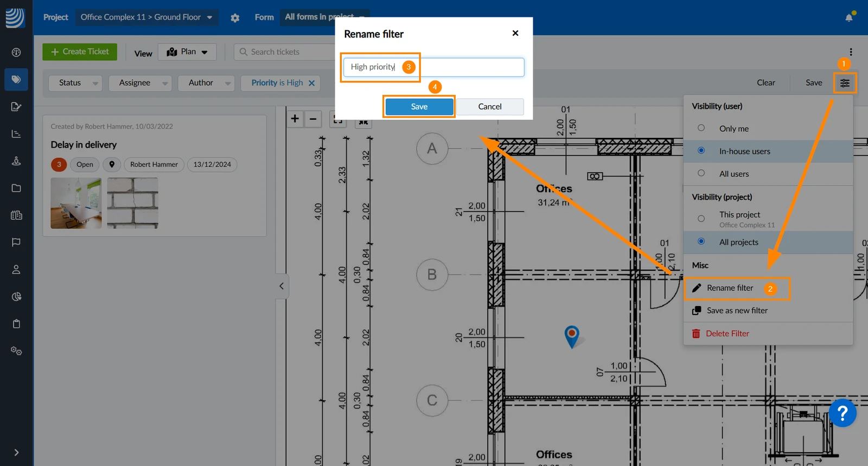
Task: Open the notifications bell
Action: [x=849, y=18]
